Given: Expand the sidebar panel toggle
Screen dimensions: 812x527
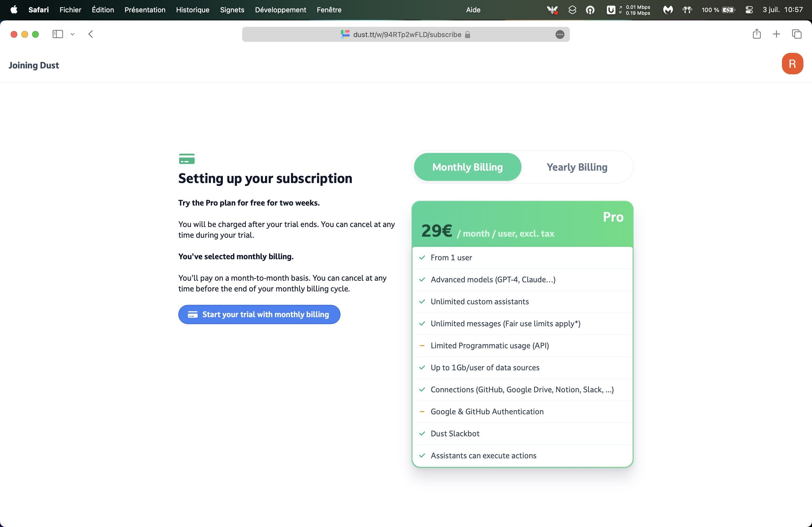Looking at the screenshot, I should [x=57, y=34].
